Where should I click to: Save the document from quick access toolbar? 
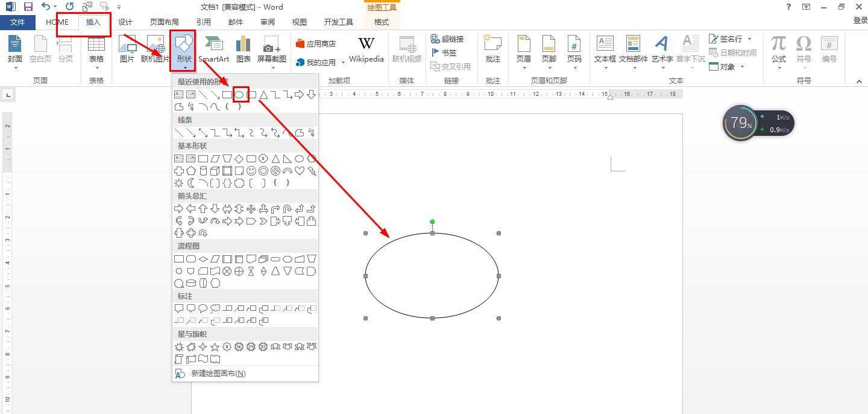click(x=28, y=7)
